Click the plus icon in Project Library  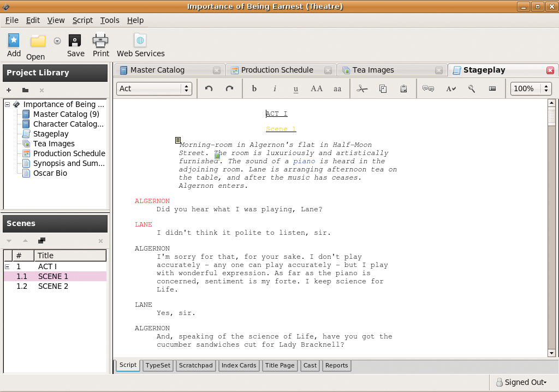(x=9, y=90)
